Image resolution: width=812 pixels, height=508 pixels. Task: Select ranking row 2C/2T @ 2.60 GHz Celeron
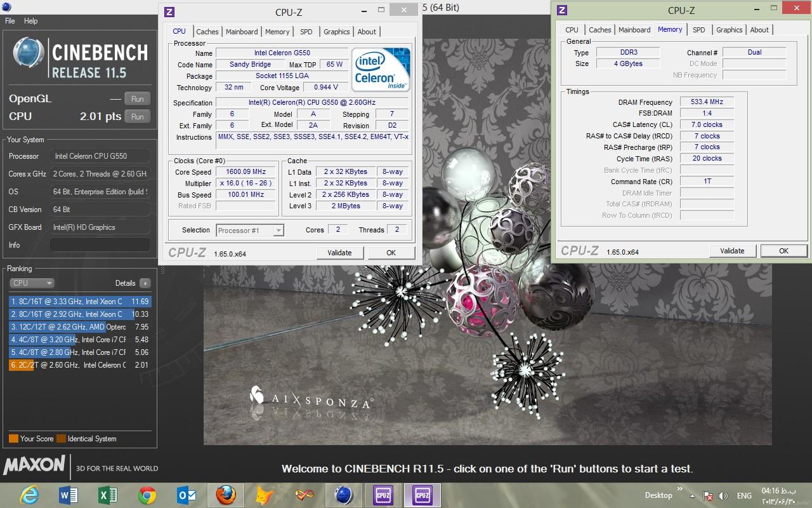click(80, 365)
